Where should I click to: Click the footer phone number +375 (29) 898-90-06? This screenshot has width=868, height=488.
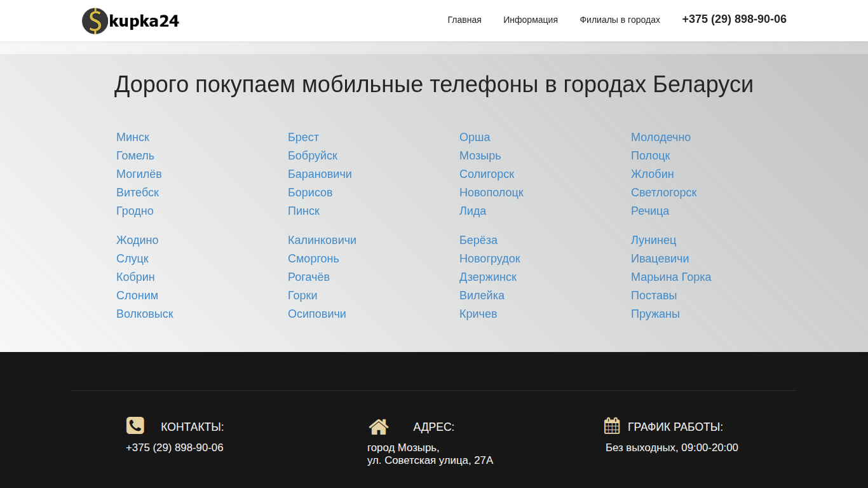[x=175, y=448]
